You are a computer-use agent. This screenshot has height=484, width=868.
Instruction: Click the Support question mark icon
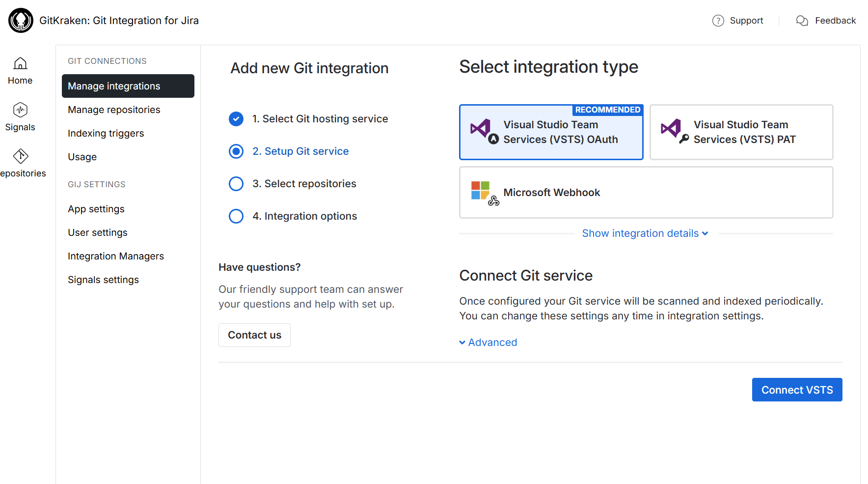[x=718, y=21]
